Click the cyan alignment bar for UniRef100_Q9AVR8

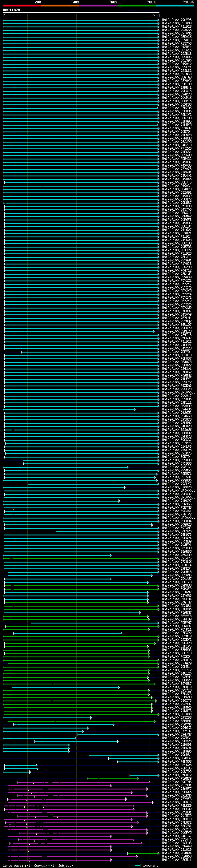pos(81,20)
